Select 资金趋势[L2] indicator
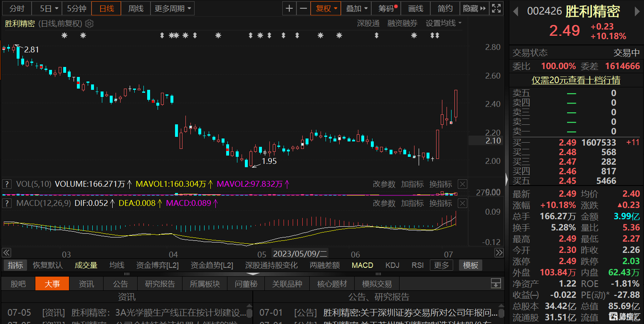Screen dimensions: 644x324 pyautogui.click(x=212, y=265)
